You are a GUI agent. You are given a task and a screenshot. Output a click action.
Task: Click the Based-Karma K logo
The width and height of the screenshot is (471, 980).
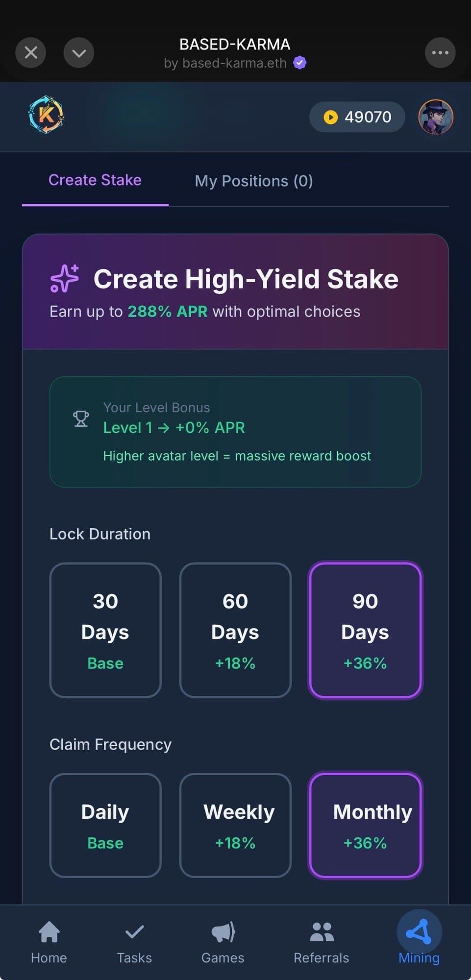(46, 116)
